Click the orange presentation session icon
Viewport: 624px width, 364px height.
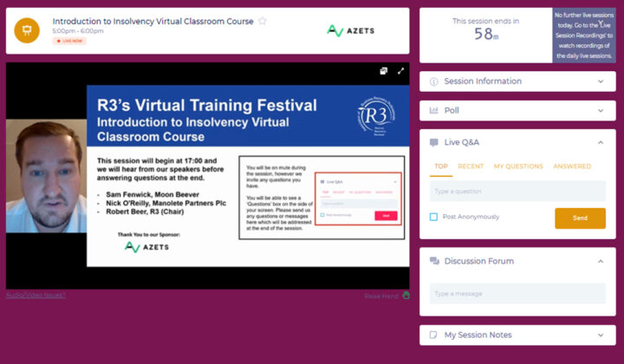[27, 30]
